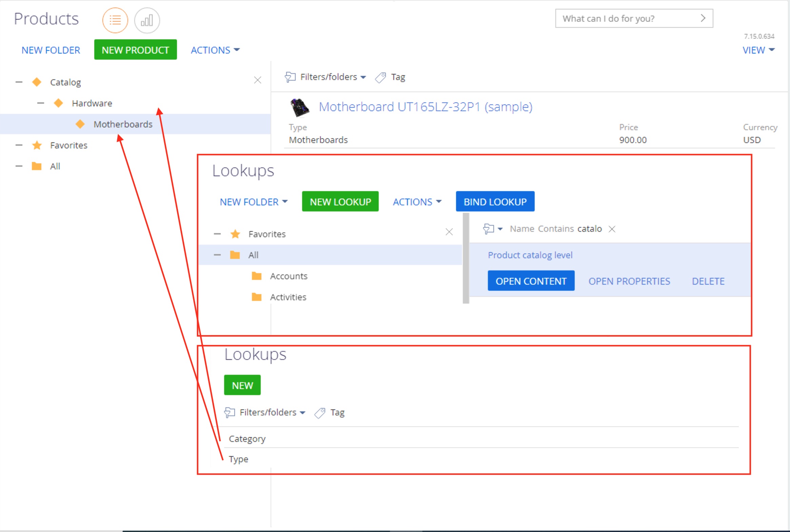Image resolution: width=790 pixels, height=532 pixels.
Task: Click the green NEW button in lower Lookups
Action: (242, 385)
